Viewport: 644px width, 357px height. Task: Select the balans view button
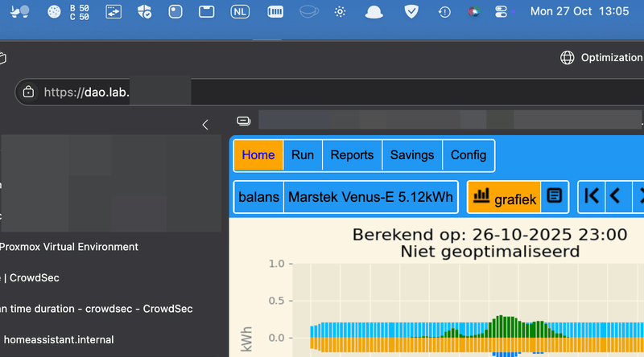pos(258,197)
